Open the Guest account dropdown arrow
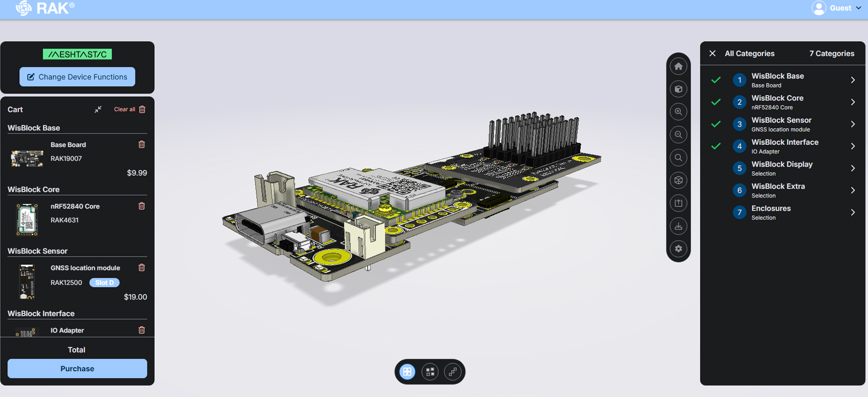The height and width of the screenshot is (397, 868). click(x=859, y=8)
